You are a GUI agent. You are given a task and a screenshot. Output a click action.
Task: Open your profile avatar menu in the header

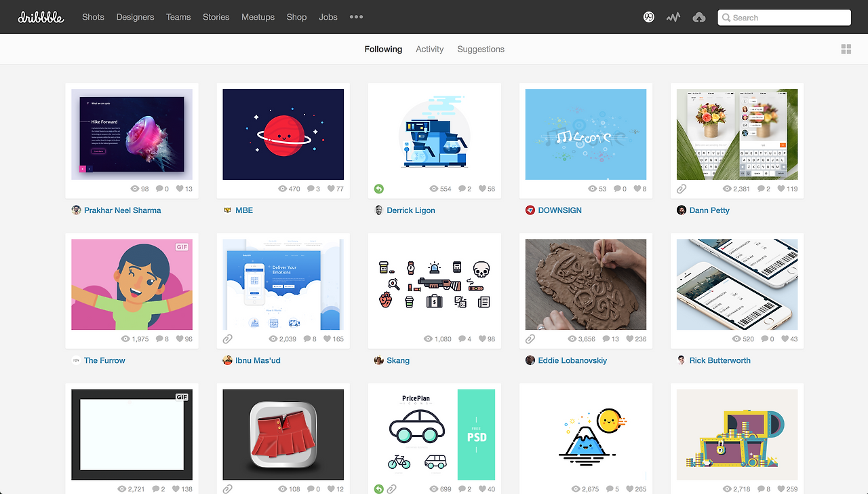coord(648,17)
